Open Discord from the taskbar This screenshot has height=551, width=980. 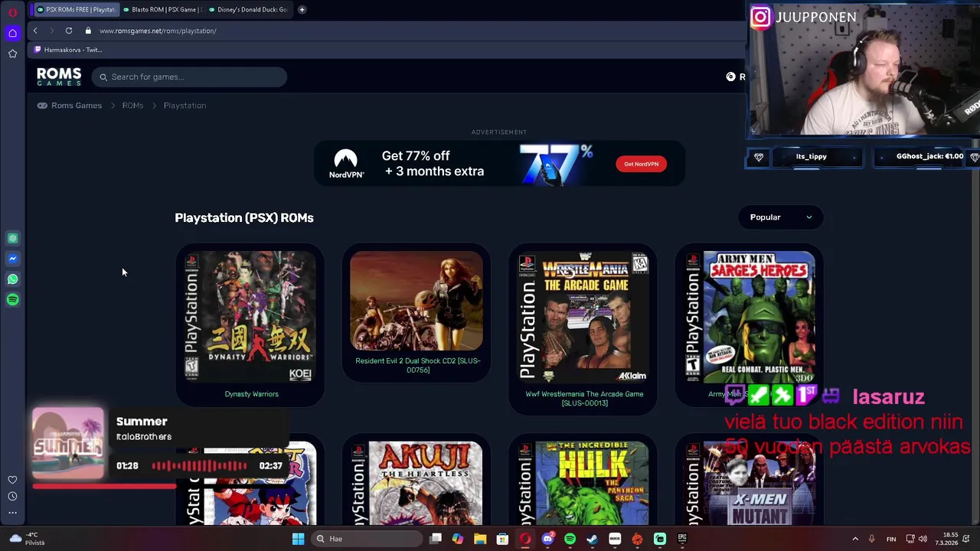click(547, 539)
